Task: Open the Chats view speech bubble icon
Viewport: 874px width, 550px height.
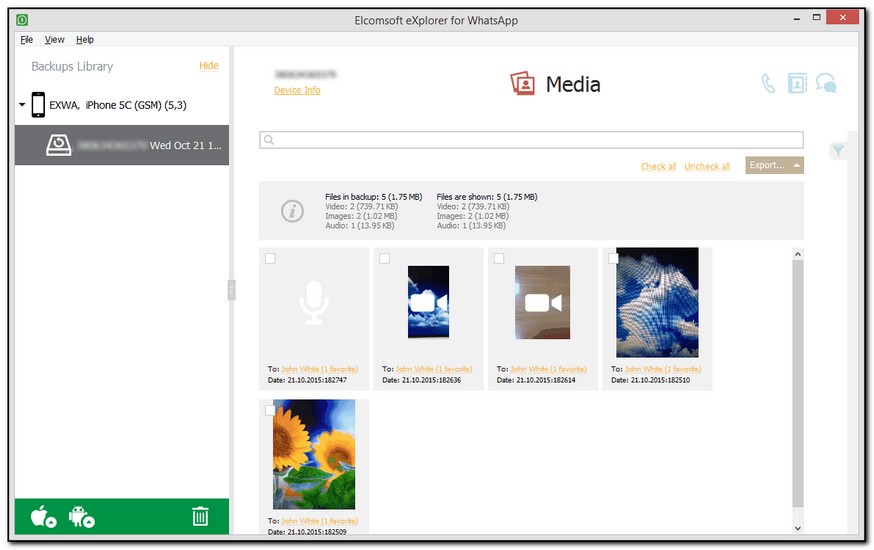Action: [x=826, y=84]
